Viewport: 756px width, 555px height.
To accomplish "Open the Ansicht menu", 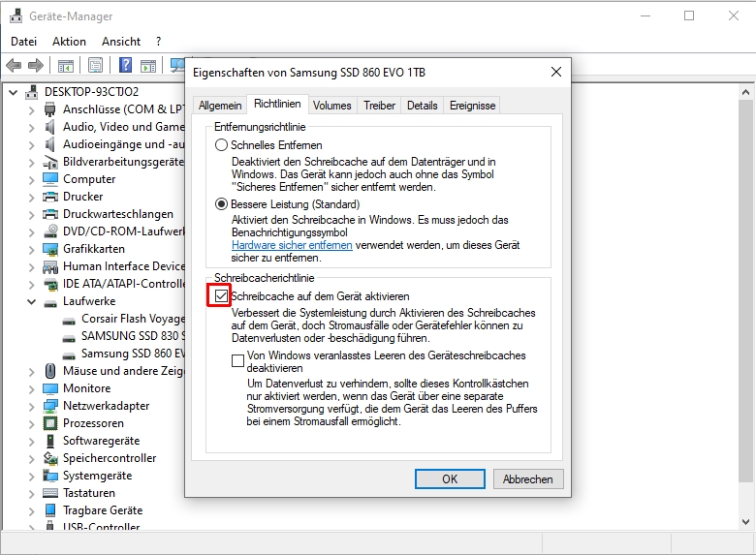I will [x=121, y=42].
